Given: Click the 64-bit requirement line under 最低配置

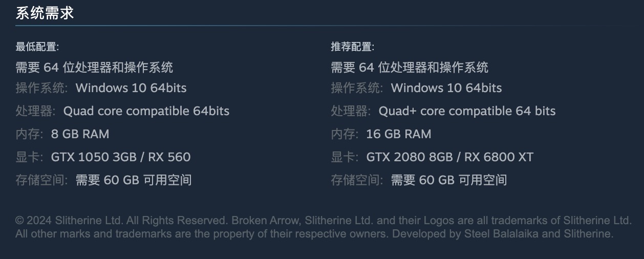Looking at the screenshot, I should point(94,67).
